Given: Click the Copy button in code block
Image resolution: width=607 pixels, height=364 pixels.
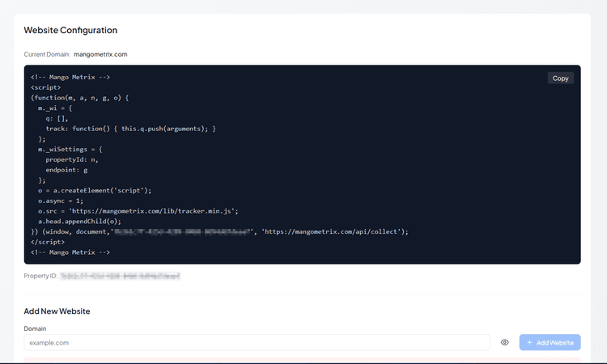Looking at the screenshot, I should (x=560, y=78).
